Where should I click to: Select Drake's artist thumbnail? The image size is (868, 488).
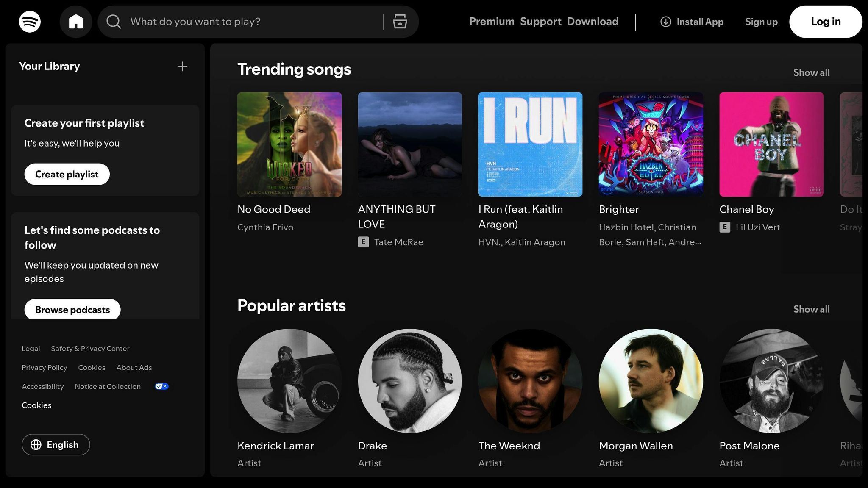click(409, 381)
